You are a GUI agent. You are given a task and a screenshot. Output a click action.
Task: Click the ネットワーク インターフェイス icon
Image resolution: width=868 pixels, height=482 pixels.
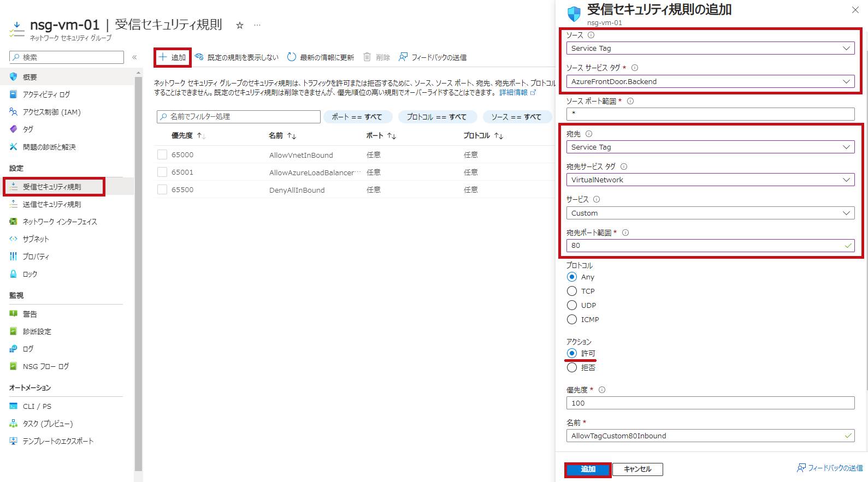tap(14, 222)
